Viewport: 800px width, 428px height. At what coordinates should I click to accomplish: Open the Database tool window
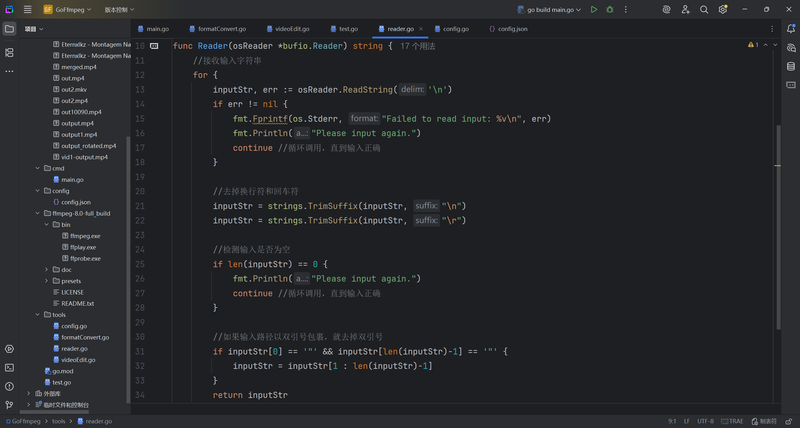point(791,66)
